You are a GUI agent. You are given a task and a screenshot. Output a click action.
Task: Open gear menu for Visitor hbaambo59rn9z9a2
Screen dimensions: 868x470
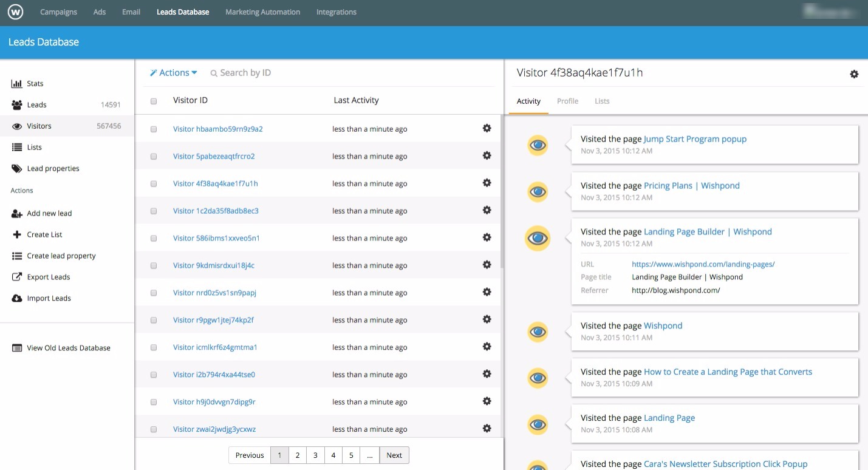487,128
